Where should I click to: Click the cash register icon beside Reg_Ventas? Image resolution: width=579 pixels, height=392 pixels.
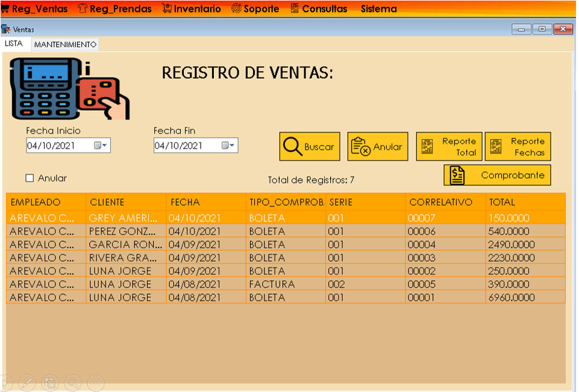coord(5,8)
